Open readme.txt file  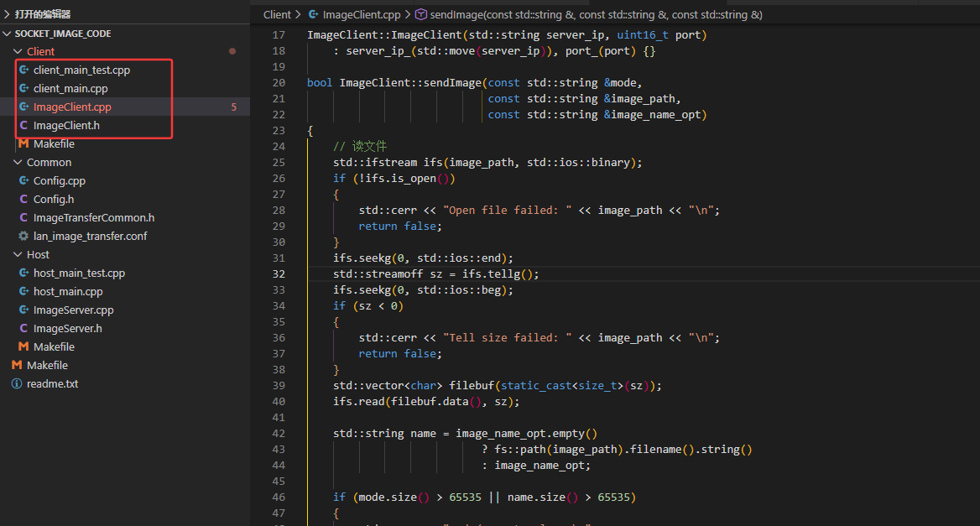coord(53,383)
